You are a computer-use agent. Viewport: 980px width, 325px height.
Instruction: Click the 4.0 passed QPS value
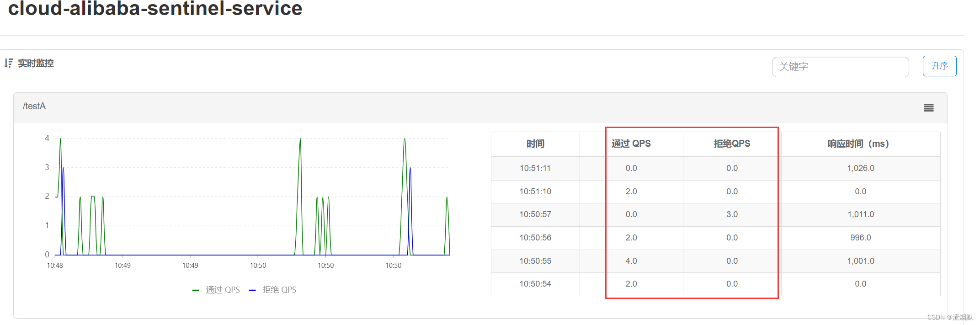(x=631, y=261)
